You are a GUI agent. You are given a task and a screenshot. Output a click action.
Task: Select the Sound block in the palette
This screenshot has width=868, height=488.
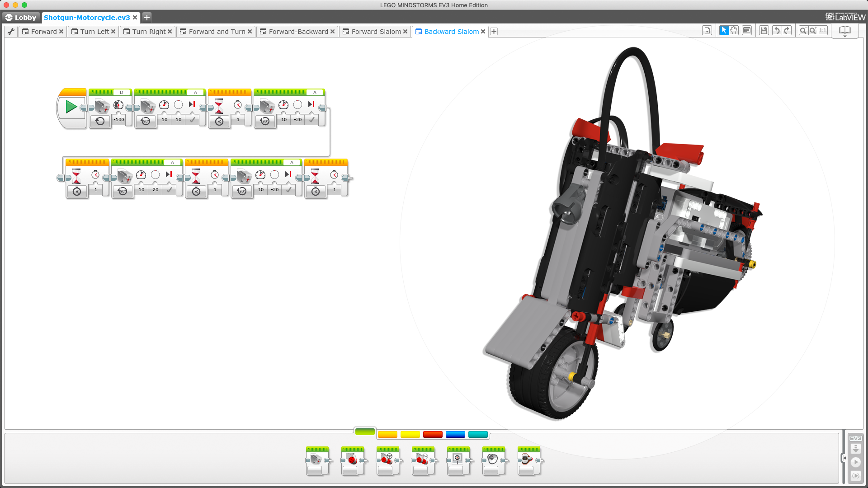coord(494,461)
